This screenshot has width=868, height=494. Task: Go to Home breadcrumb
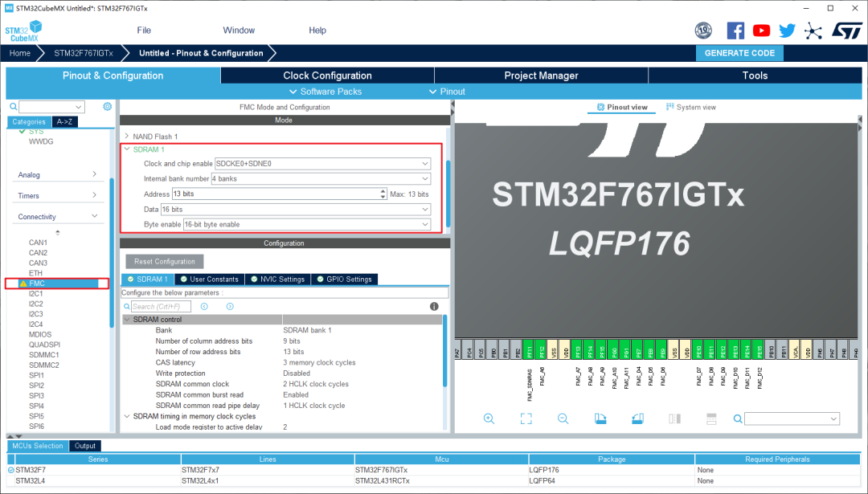[x=20, y=53]
